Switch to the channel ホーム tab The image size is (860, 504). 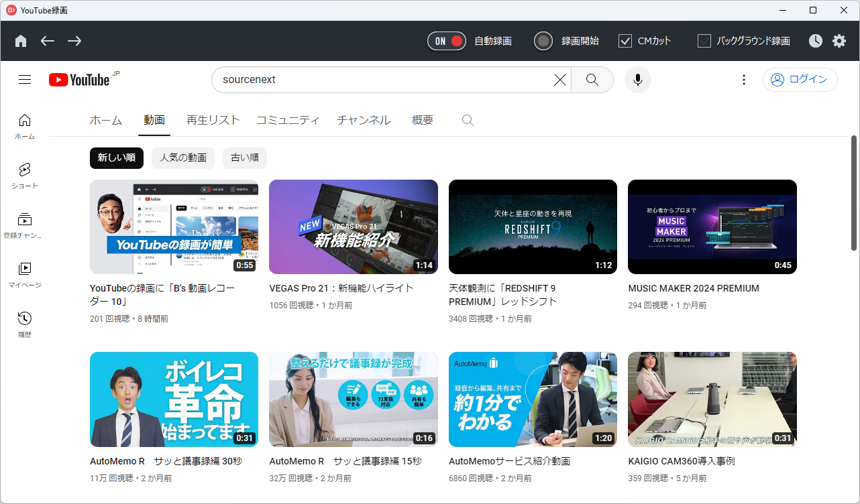(106, 121)
